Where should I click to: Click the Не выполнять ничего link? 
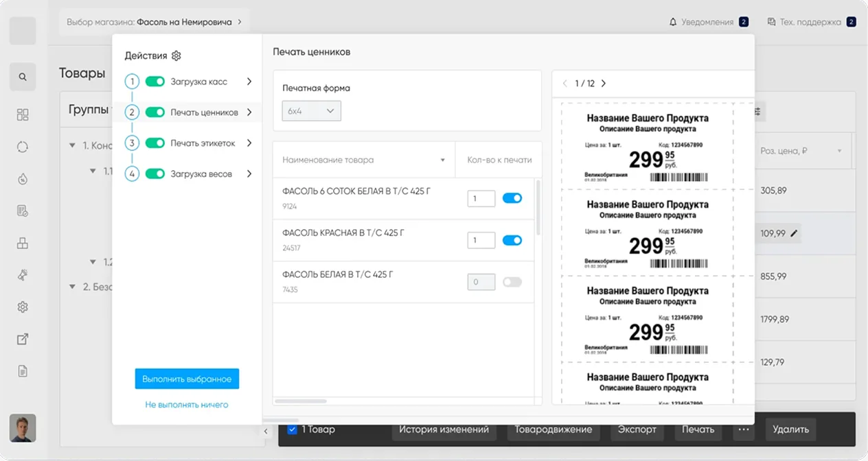click(x=187, y=405)
